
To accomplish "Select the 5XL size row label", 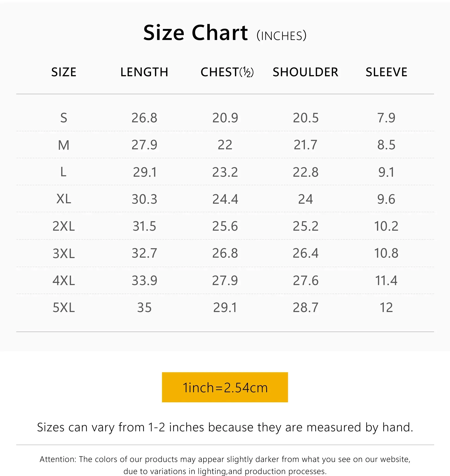I will tap(64, 308).
